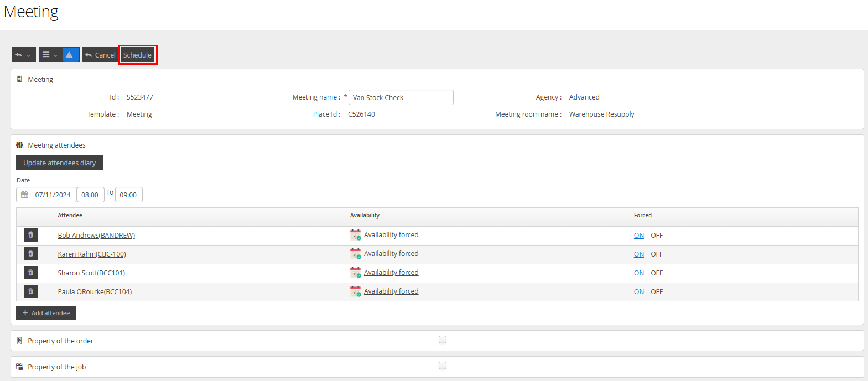Click the Meeting name text field
Screen dimensions: 868x381
point(401,97)
